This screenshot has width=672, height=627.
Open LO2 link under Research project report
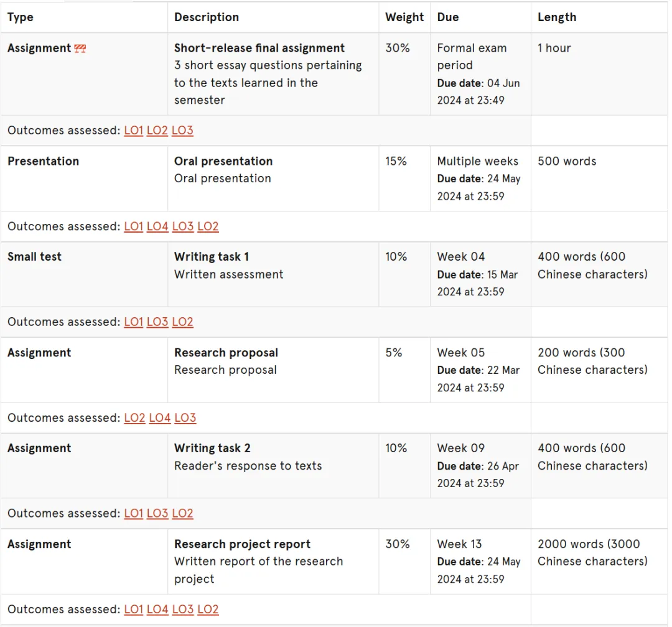pyautogui.click(x=208, y=610)
